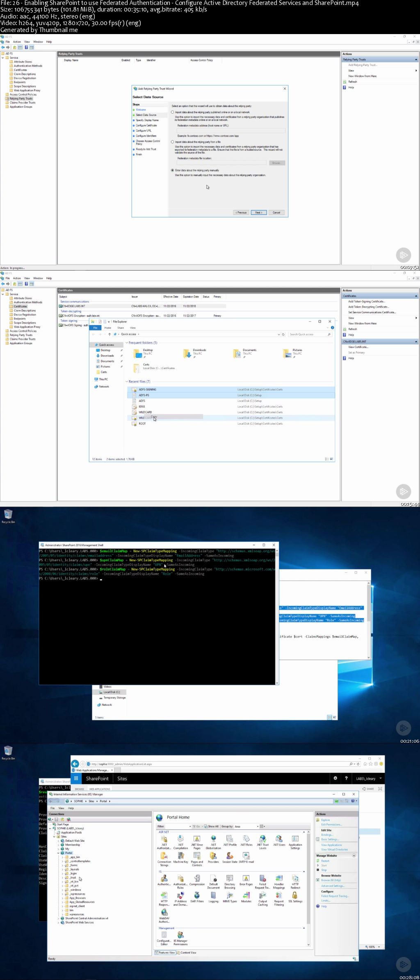Open the SharePoint settings gear icon
Screen dimensions: 420x980
335,778
